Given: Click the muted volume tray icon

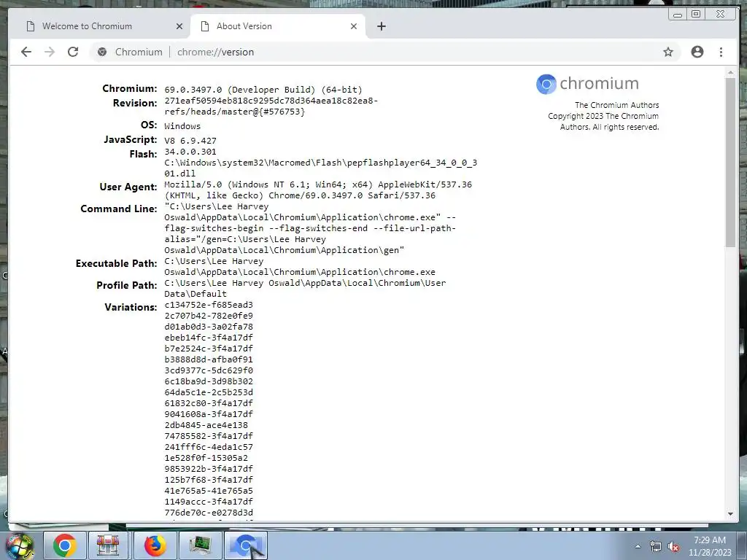Looking at the screenshot, I should pos(673,547).
